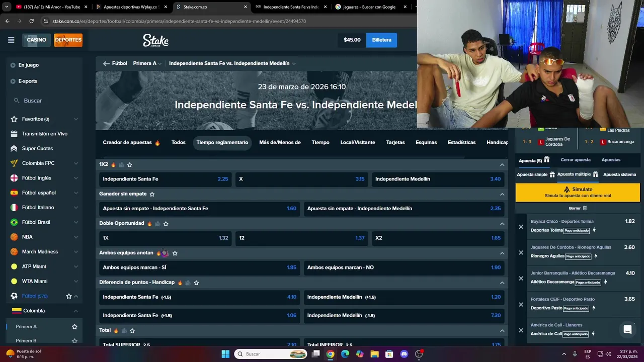Collapse the Total market section
The height and width of the screenshot is (362, 644).
coord(502,330)
